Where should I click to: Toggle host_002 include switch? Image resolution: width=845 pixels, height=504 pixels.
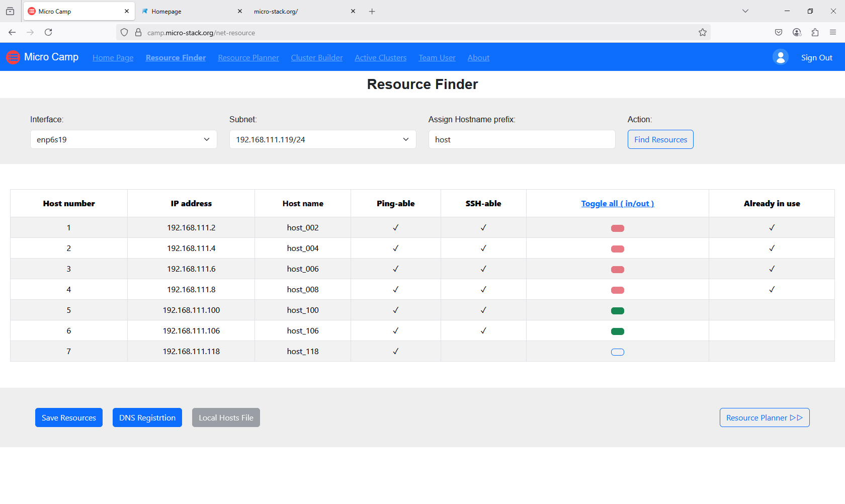[618, 228]
